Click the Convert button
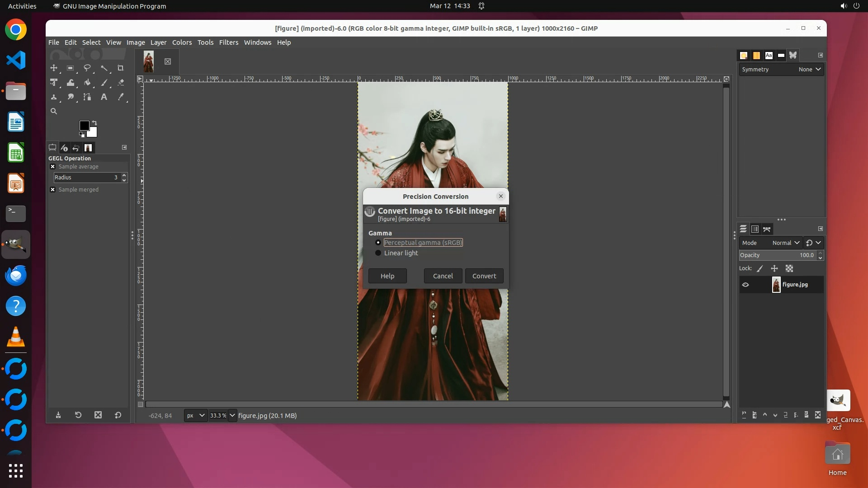Viewport: 868px width, 488px height. pyautogui.click(x=484, y=276)
